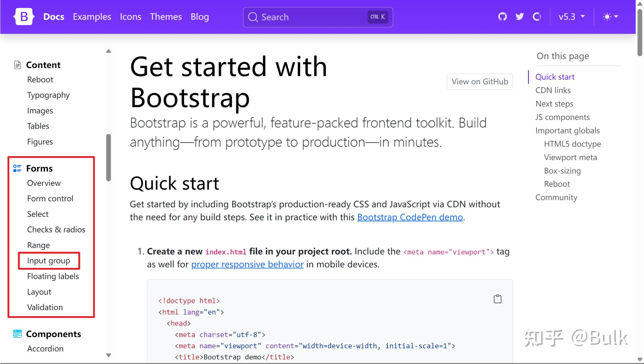Screen dimensions: 644x364
Task: Click the Bootstrap logo icon
Action: (x=24, y=17)
